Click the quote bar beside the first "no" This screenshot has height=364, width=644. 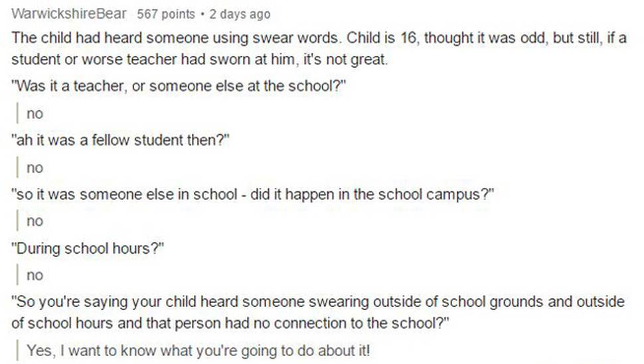pos(17,113)
